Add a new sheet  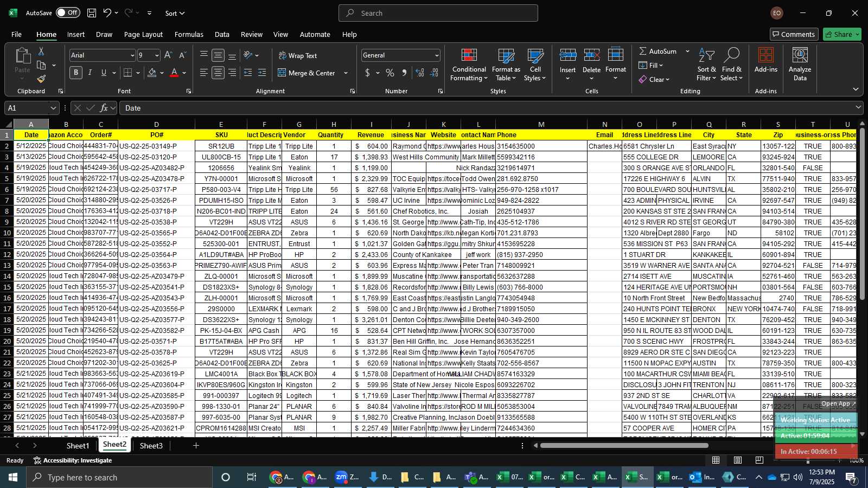tap(196, 446)
